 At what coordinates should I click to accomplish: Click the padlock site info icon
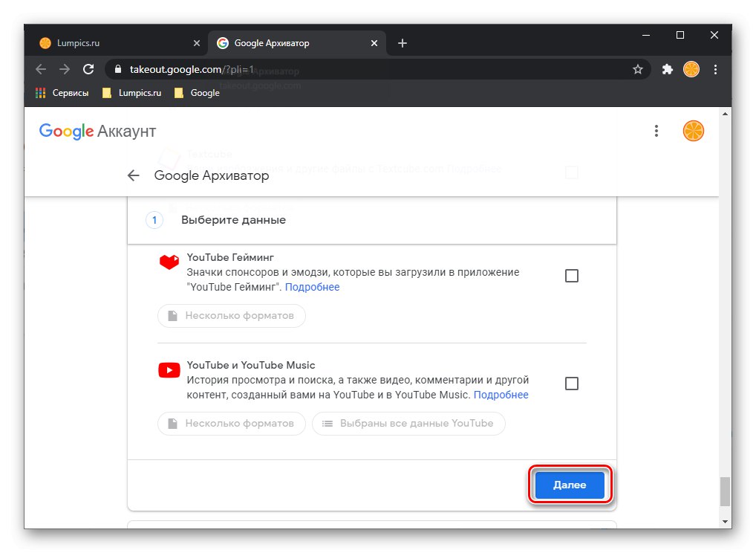coord(117,69)
